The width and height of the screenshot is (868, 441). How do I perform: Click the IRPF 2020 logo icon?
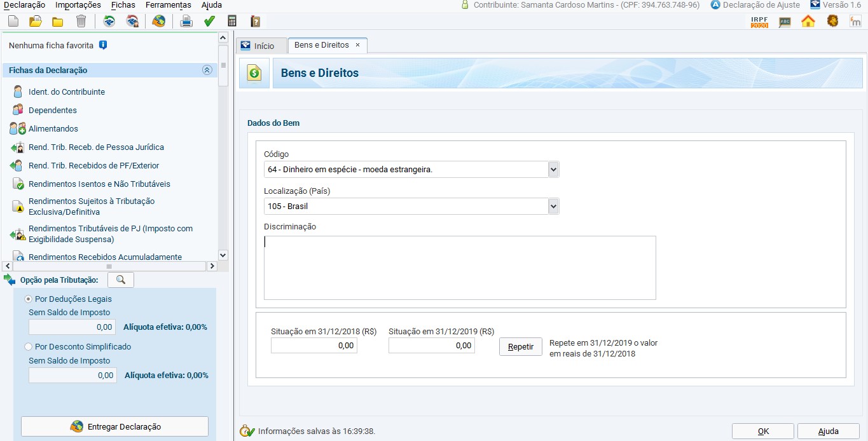click(759, 21)
